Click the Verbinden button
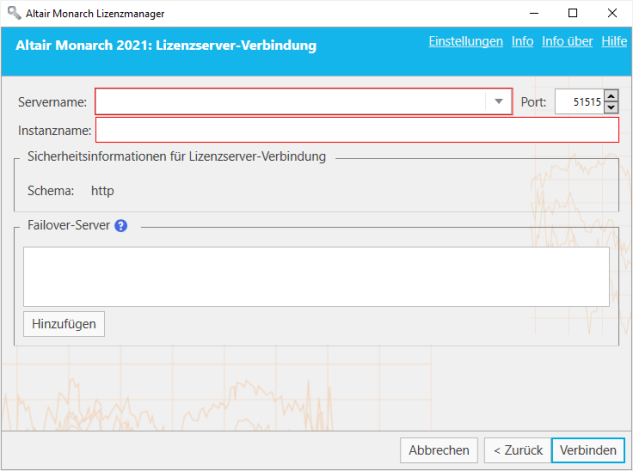The height and width of the screenshot is (471, 633). 588,450
